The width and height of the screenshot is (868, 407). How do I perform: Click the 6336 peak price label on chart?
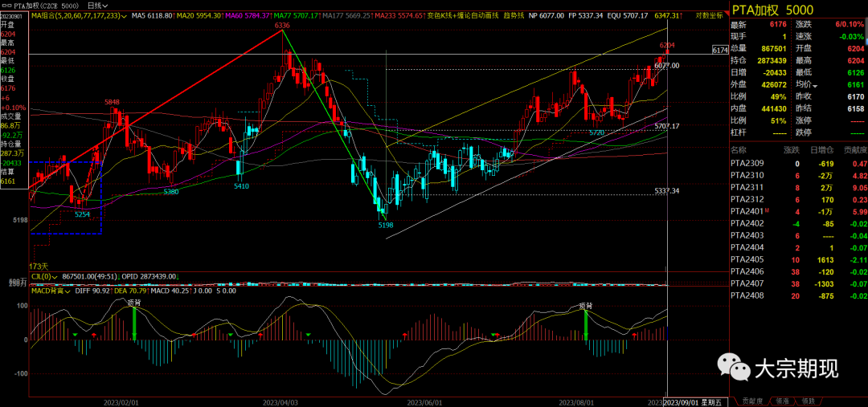[x=282, y=25]
